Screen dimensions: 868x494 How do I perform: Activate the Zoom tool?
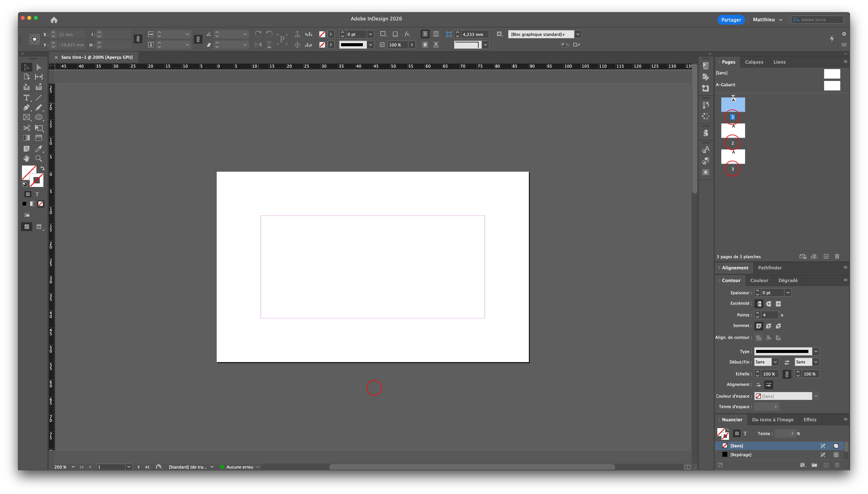pos(39,158)
